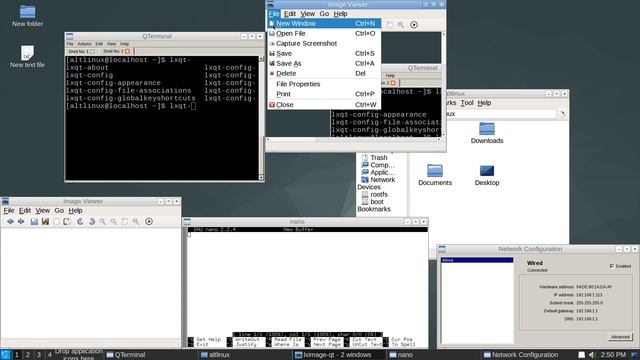The image size is (640, 360).
Task: Click the go arrow beside file manager path bar
Action: (562, 114)
